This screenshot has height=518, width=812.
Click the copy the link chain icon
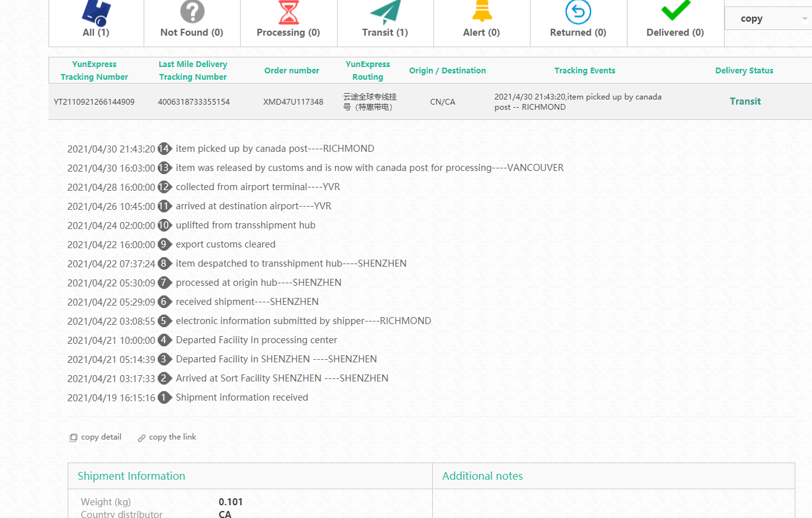point(142,438)
